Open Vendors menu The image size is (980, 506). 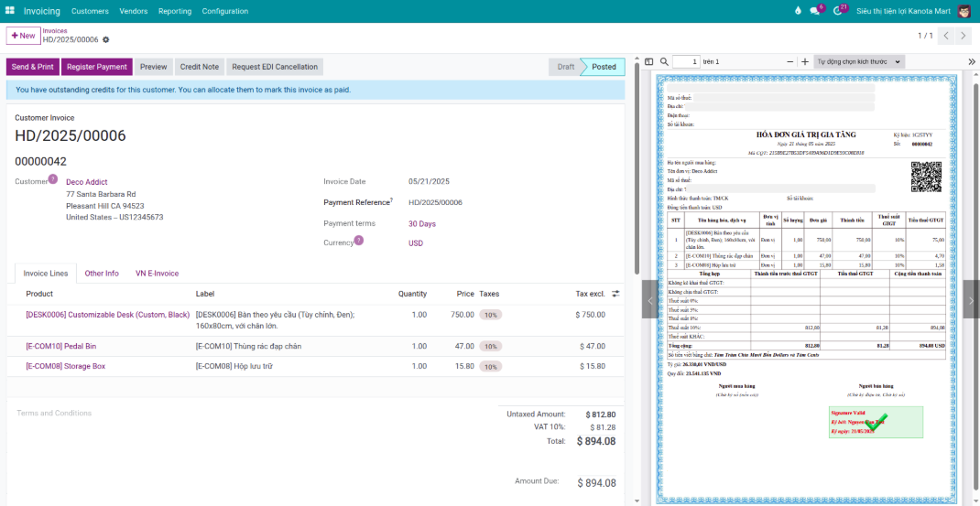pos(133,11)
